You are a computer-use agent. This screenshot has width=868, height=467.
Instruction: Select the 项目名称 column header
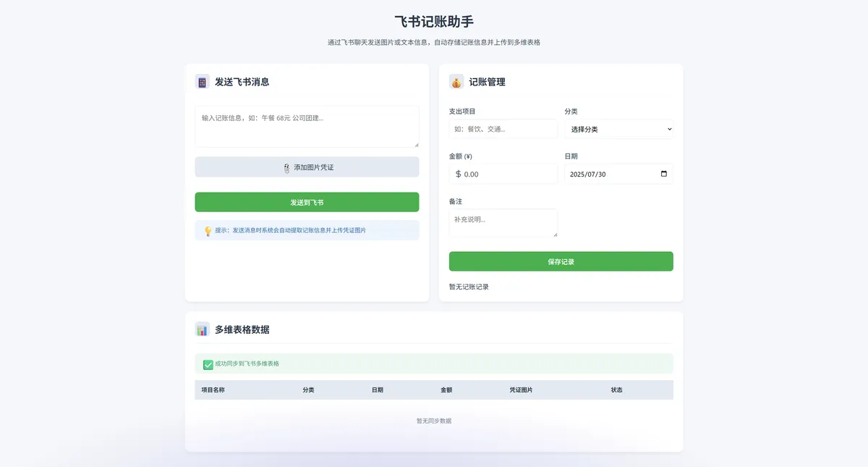(x=213, y=390)
